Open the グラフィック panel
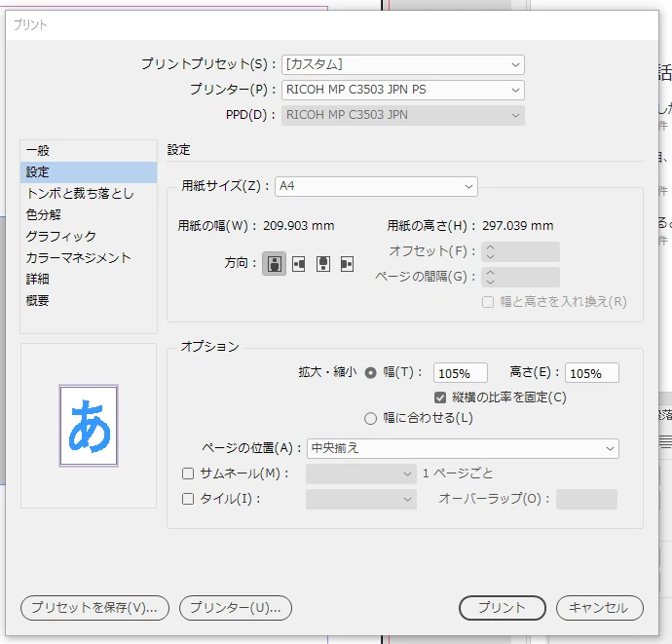672x644 pixels. click(89, 236)
